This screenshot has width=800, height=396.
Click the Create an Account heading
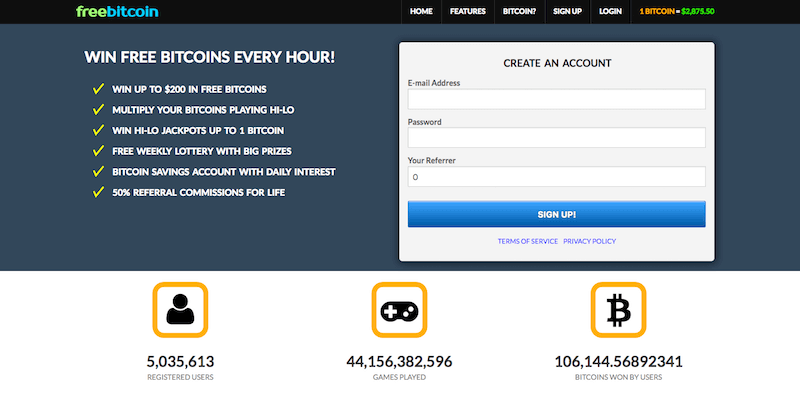[557, 63]
